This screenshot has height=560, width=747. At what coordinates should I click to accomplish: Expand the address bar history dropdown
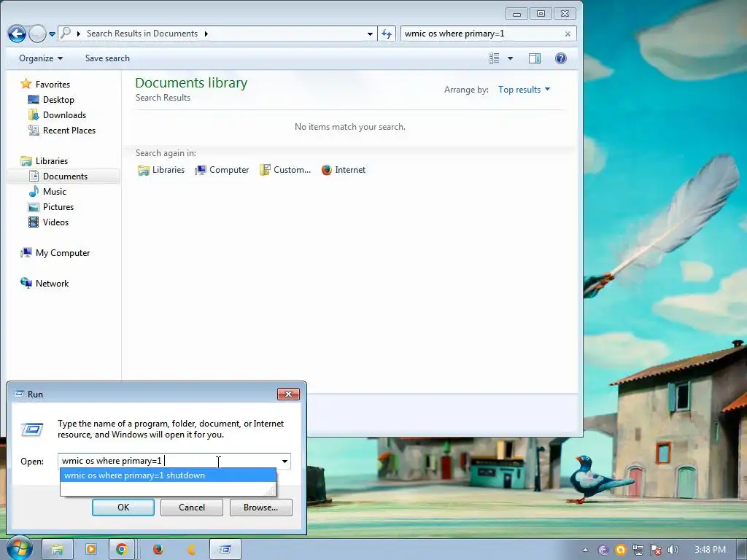370,34
